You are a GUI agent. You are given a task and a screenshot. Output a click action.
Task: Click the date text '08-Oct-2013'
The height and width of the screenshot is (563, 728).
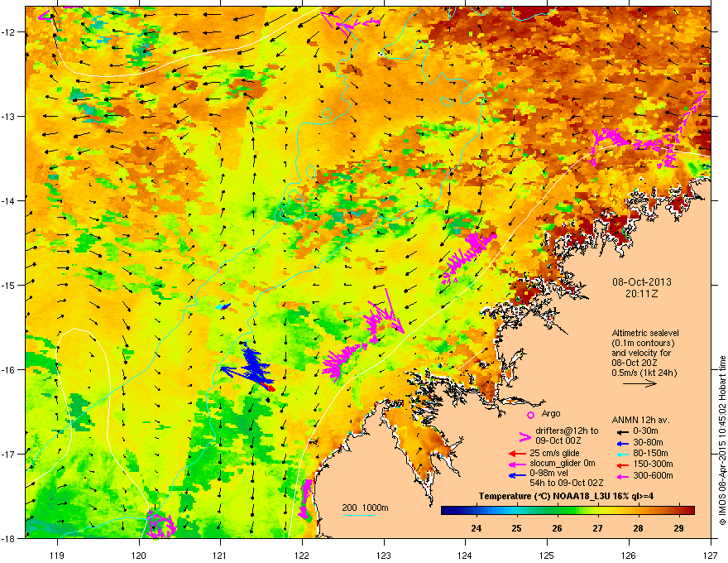[642, 282]
